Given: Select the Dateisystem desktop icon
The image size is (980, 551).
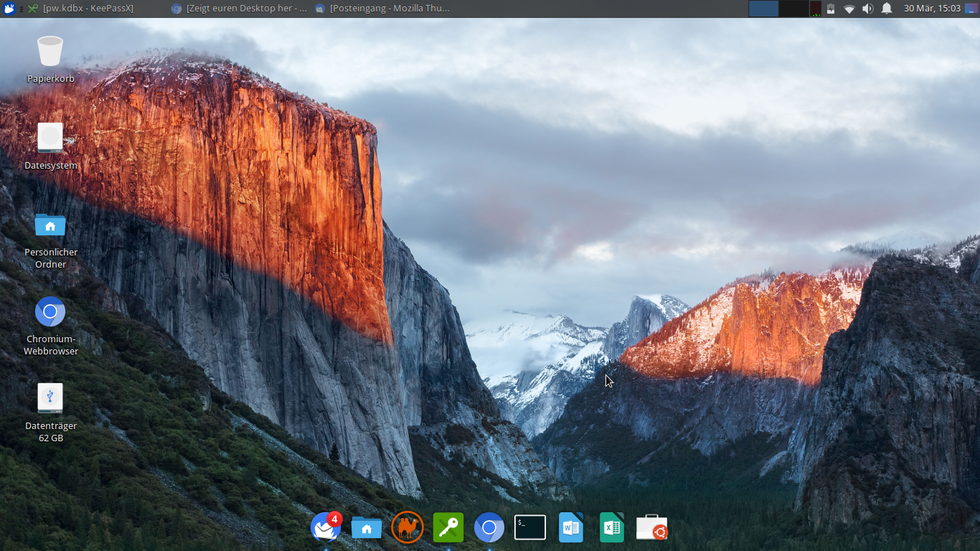Looking at the screenshot, I should (50, 146).
